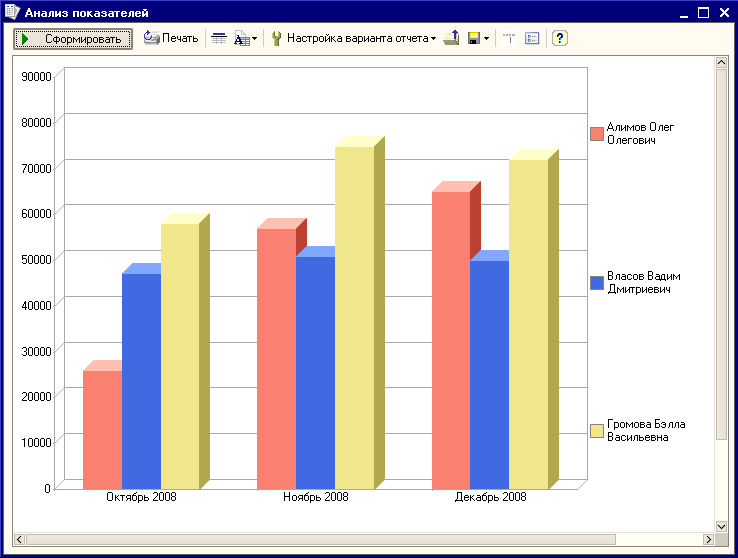738x558 pixels.
Task: Click the blue legend swatch for Власов Вадим Дмитриевич
Action: pos(597,283)
